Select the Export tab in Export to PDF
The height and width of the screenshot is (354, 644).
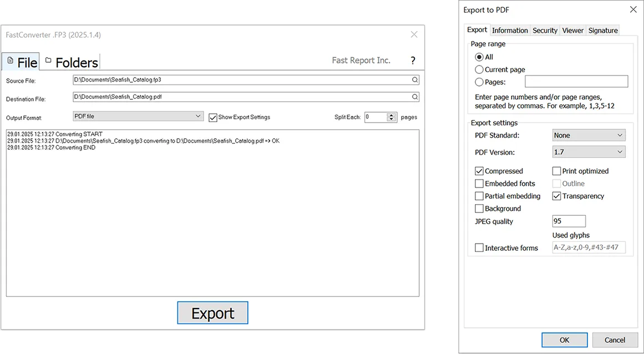tap(477, 29)
